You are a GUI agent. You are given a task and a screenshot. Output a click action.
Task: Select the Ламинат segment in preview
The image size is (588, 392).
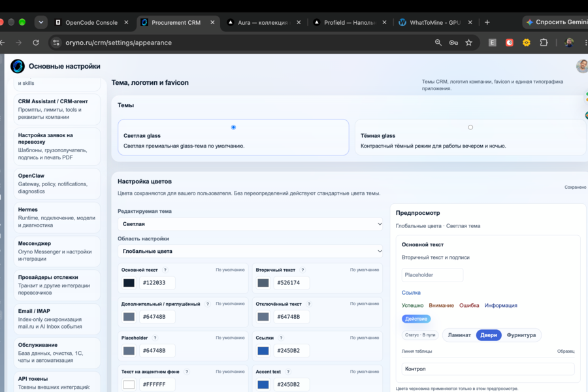[459, 335]
